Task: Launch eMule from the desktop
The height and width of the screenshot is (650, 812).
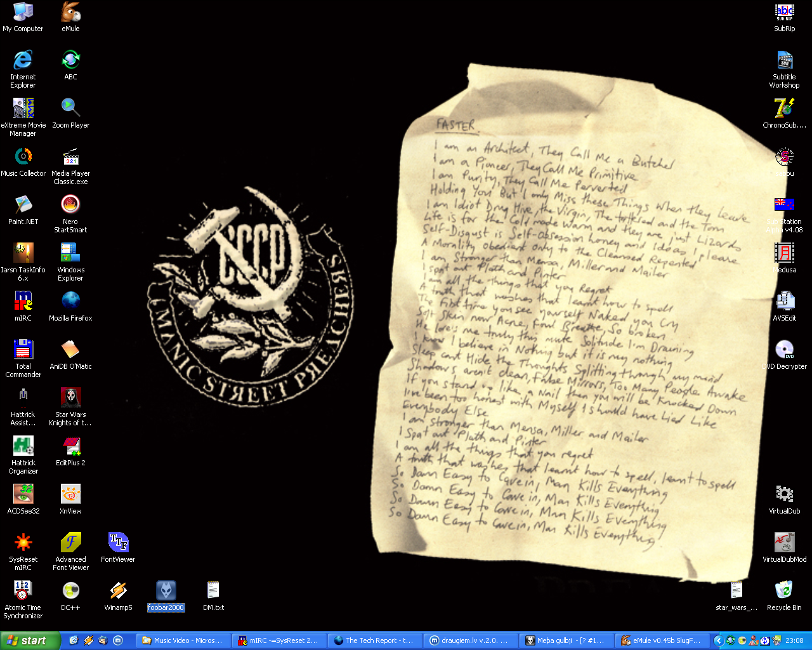Action: (70, 17)
